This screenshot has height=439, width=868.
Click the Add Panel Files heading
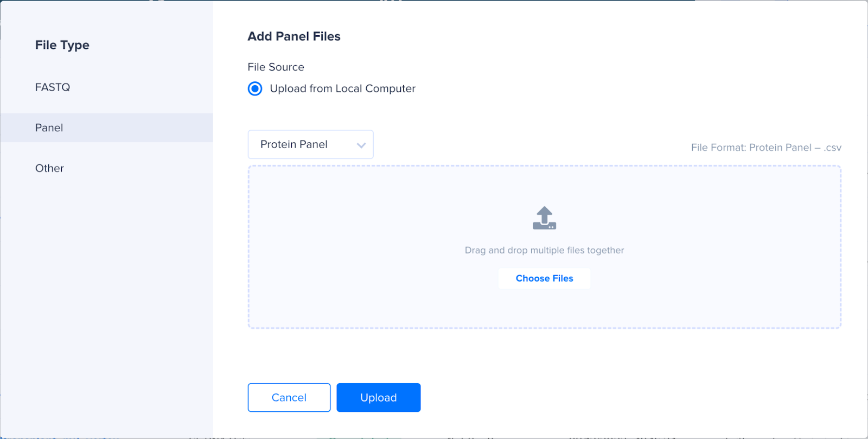[294, 36]
